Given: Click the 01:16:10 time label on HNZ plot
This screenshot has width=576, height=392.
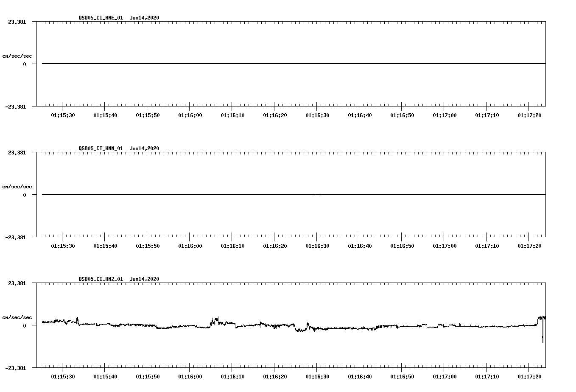Looking at the screenshot, I should pos(232,377).
